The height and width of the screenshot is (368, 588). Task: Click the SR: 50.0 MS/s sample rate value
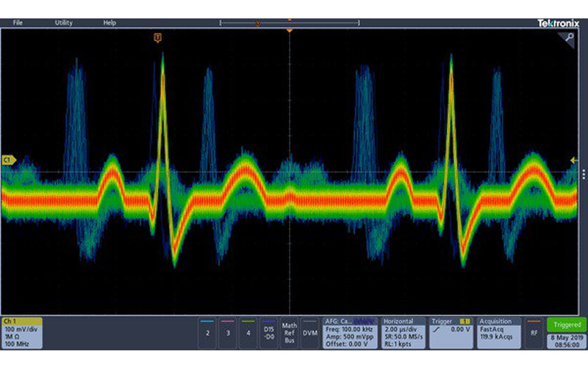[404, 336]
